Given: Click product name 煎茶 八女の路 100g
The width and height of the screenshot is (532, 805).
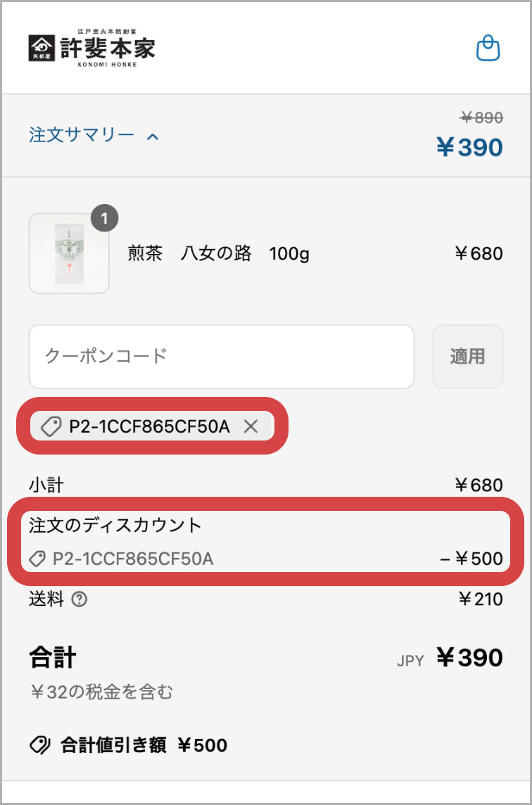Looking at the screenshot, I should click(x=218, y=254).
